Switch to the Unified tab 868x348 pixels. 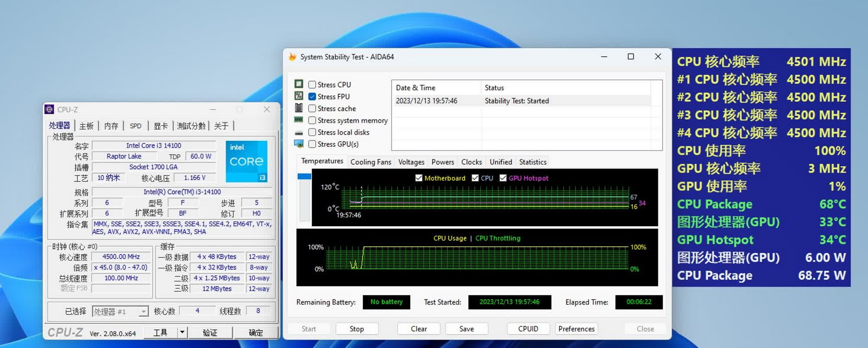501,162
